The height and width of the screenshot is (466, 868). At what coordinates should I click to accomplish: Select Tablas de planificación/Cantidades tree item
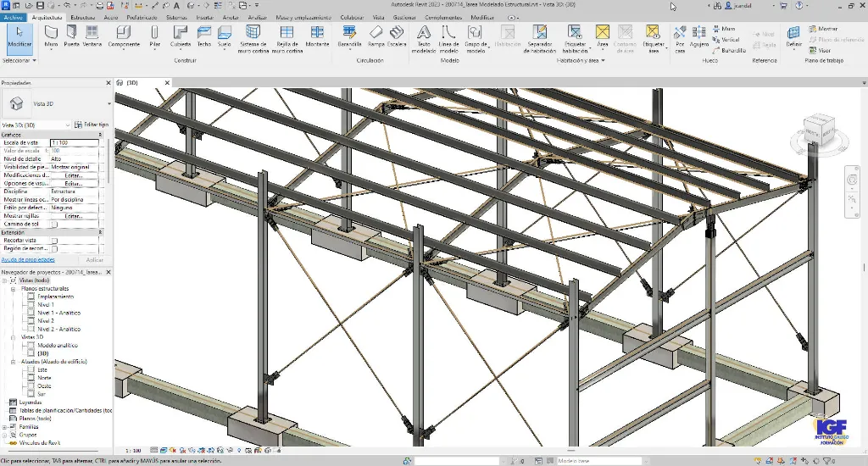pos(61,411)
